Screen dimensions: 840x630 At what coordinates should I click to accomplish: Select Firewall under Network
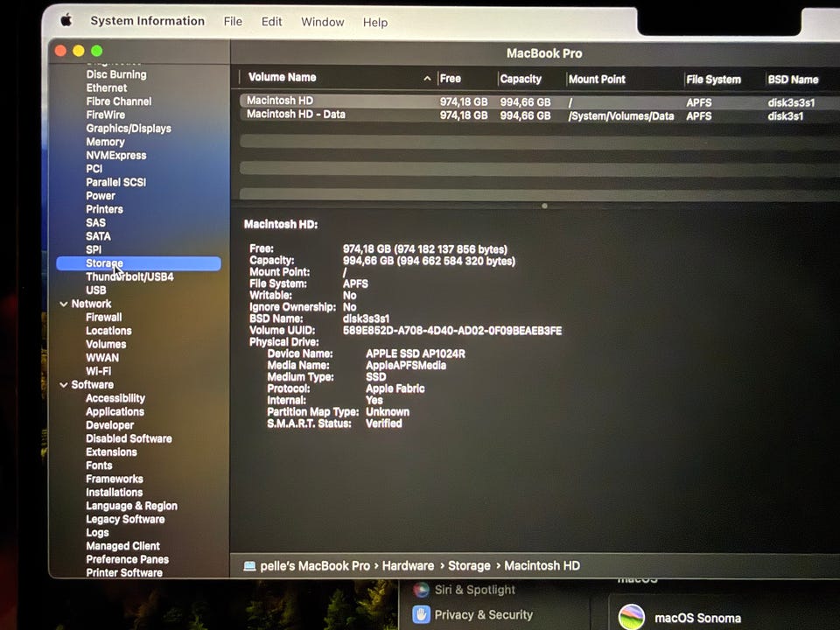point(103,317)
